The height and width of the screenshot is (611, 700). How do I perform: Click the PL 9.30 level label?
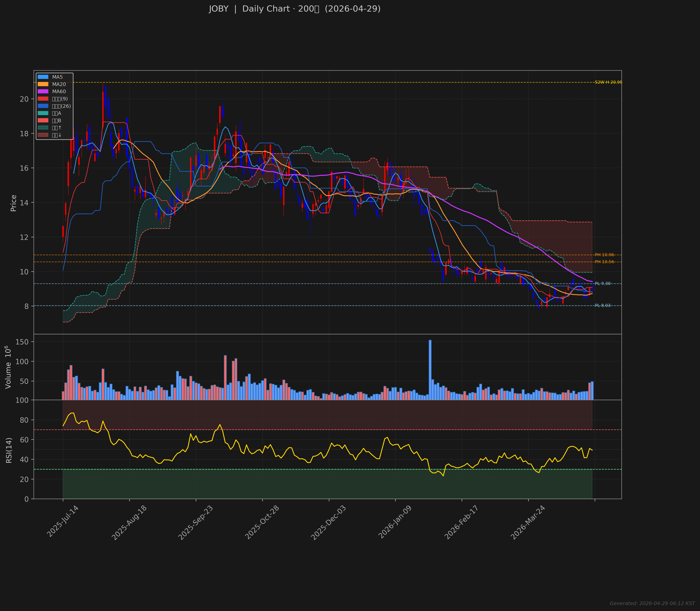tap(602, 284)
